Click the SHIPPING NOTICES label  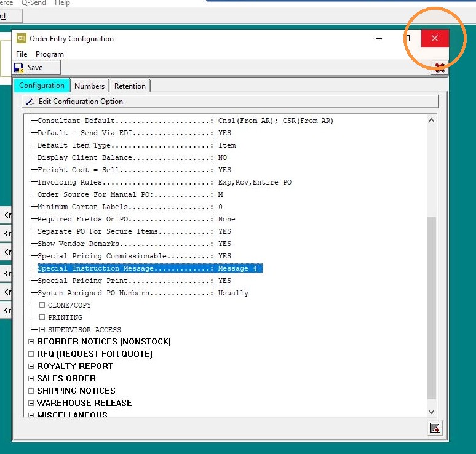pos(76,391)
